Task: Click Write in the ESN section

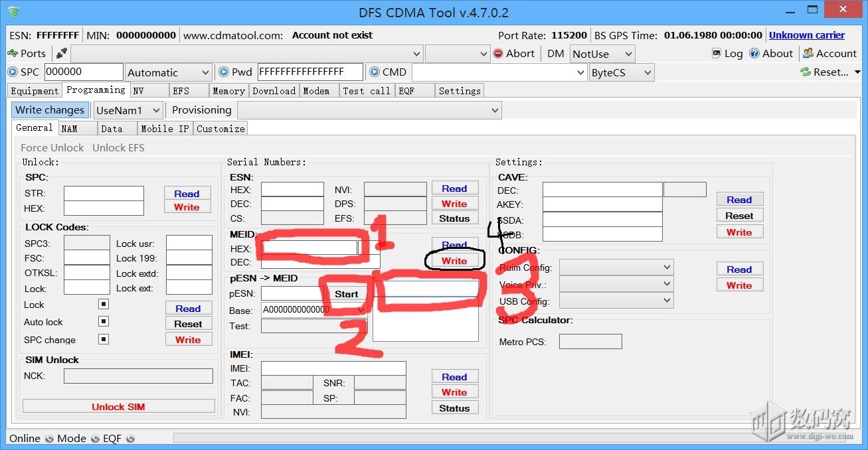Action: coord(455,204)
